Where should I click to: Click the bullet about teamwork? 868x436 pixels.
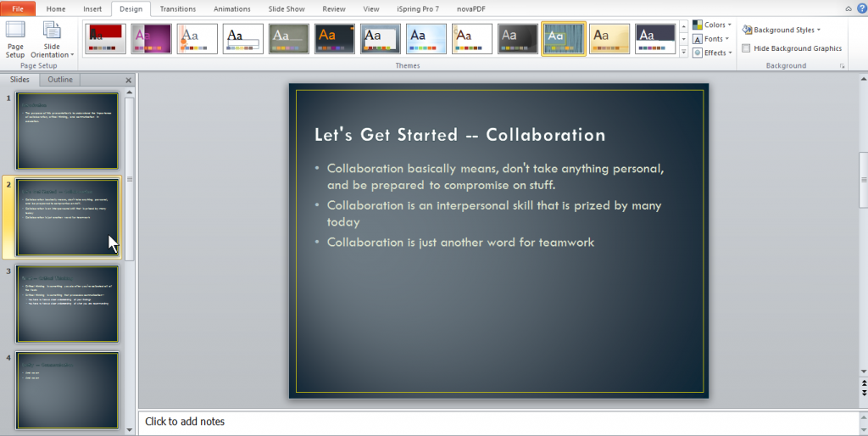(460, 242)
